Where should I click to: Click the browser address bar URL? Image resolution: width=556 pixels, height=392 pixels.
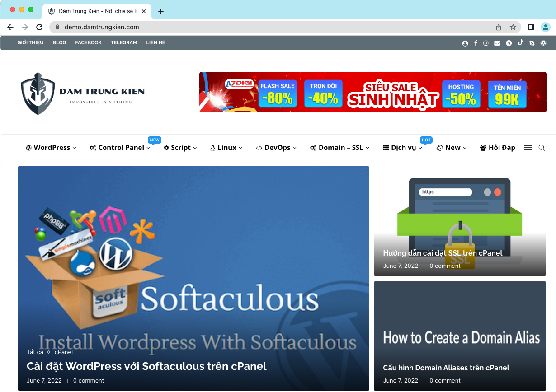click(102, 27)
